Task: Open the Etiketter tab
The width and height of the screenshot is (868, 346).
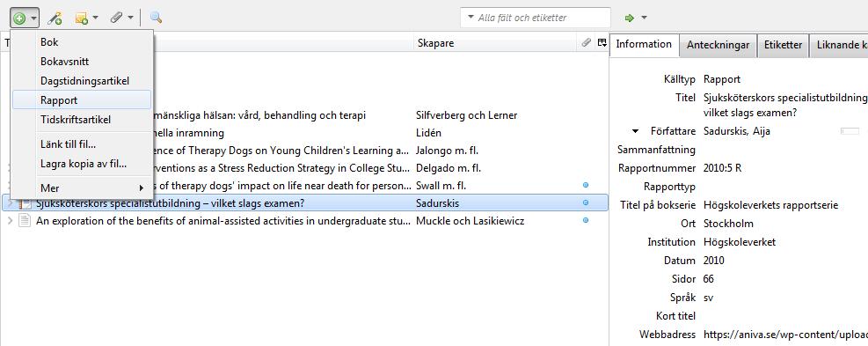Action: click(783, 45)
